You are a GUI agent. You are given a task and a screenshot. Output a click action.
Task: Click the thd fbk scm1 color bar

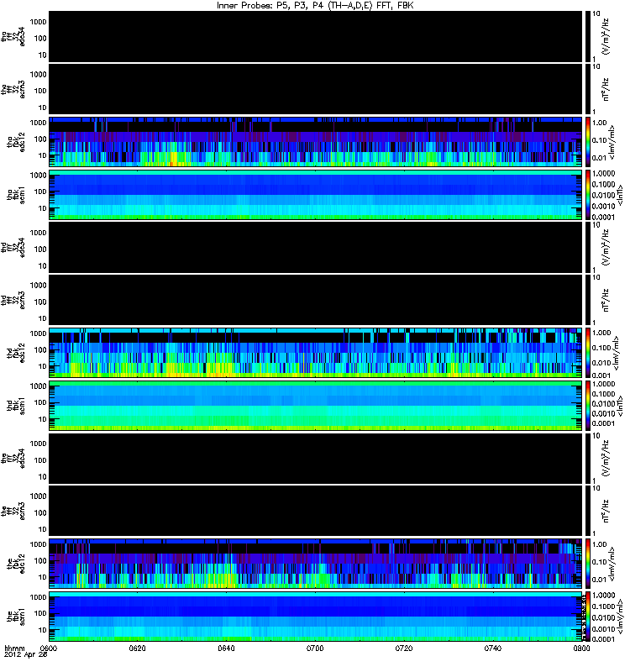pos(587,407)
